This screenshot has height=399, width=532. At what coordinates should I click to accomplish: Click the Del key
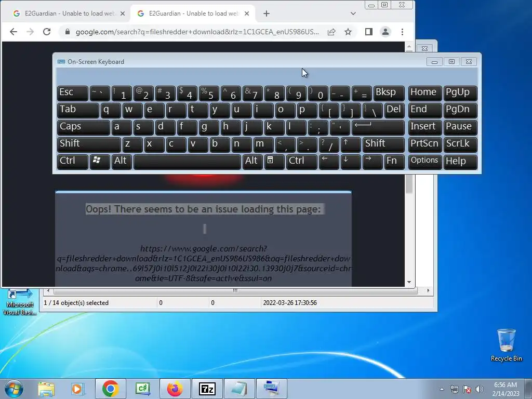394,110
